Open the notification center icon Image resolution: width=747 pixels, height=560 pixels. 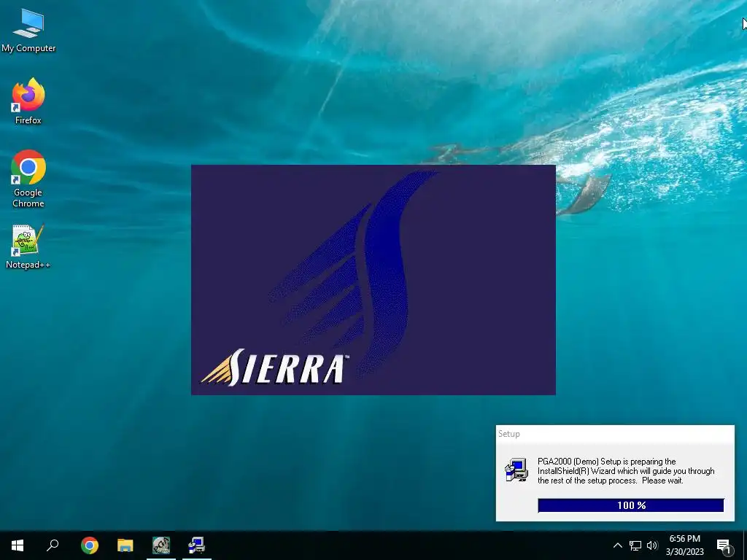click(x=724, y=545)
